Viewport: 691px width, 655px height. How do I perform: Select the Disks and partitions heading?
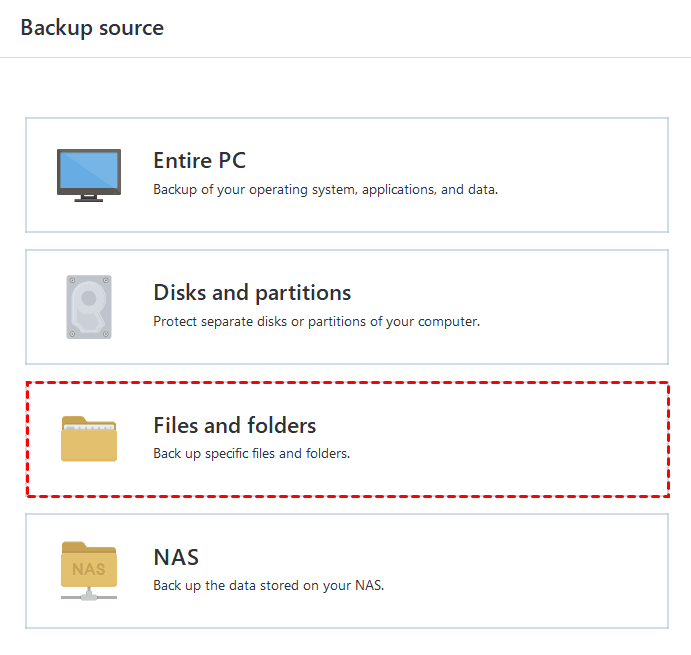point(252,293)
